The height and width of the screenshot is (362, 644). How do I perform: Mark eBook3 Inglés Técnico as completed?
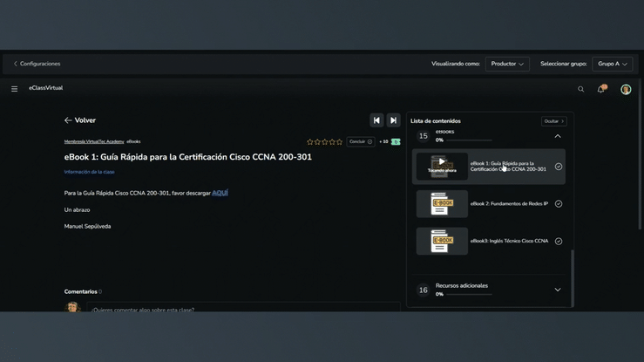pyautogui.click(x=558, y=242)
